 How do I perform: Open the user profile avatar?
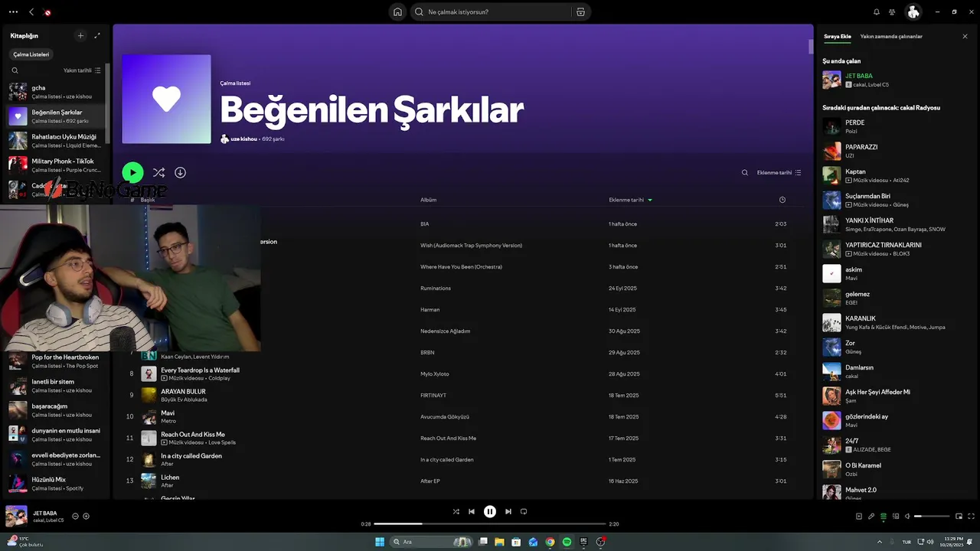[x=913, y=11]
